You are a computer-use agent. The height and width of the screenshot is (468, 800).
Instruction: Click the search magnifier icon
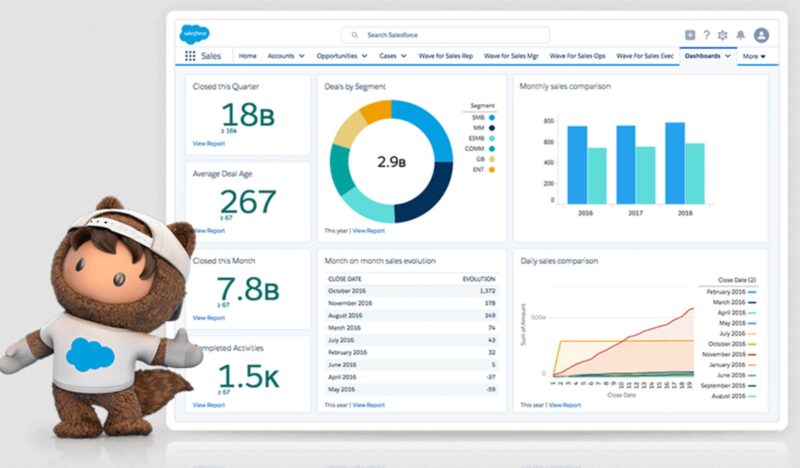[x=355, y=35]
